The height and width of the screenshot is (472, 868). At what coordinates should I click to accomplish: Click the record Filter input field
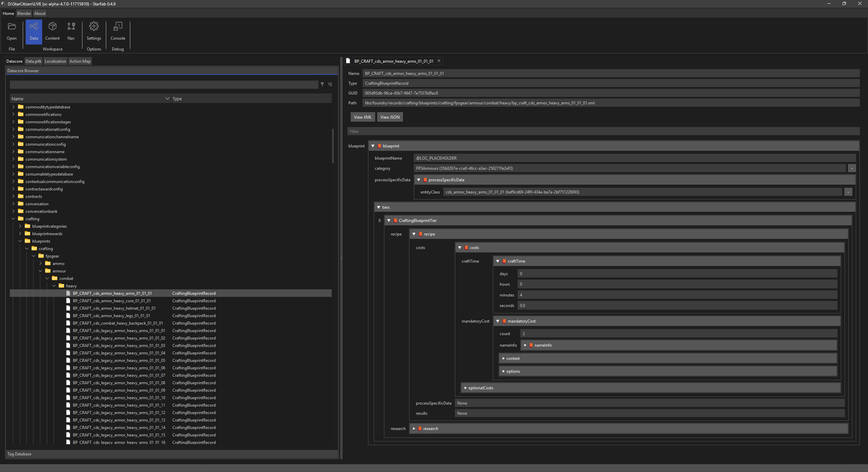coord(603,131)
